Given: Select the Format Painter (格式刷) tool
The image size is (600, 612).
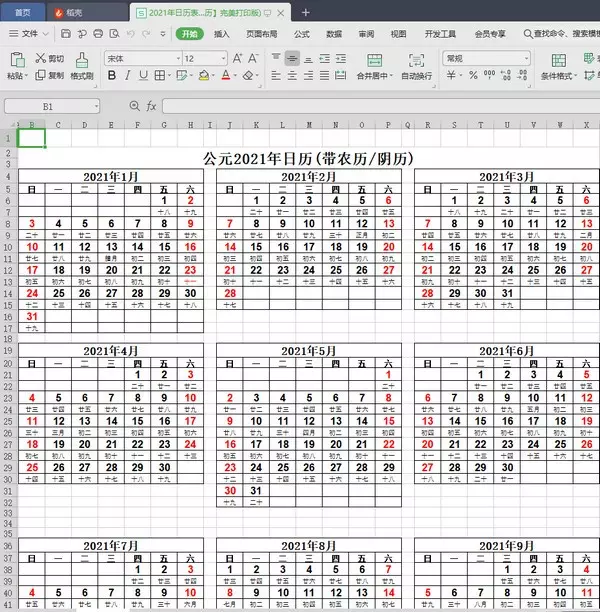Looking at the screenshot, I should [x=82, y=66].
